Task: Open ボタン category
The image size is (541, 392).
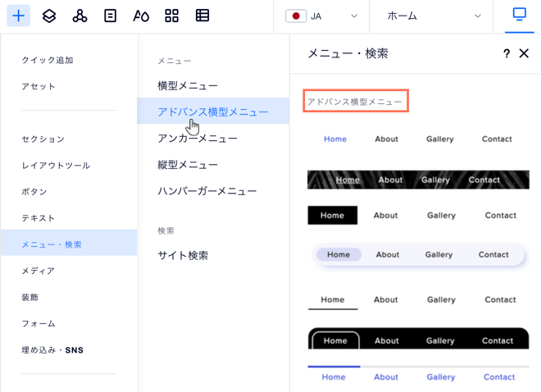Action: pos(34,192)
